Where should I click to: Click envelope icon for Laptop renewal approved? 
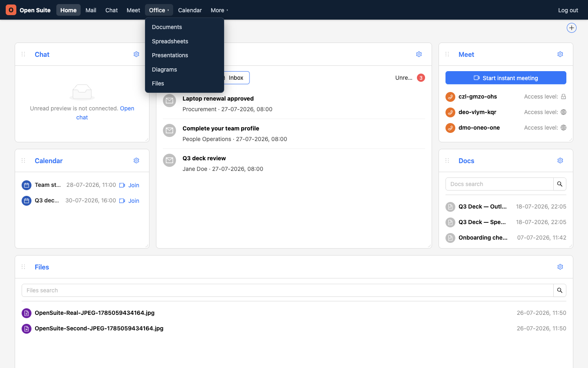pos(169,101)
